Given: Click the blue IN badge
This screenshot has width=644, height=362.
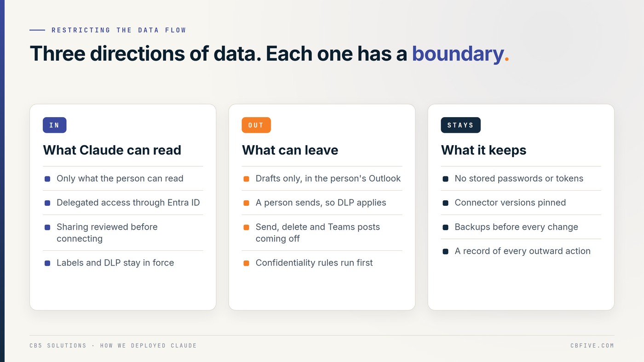Looking at the screenshot, I should click(54, 125).
